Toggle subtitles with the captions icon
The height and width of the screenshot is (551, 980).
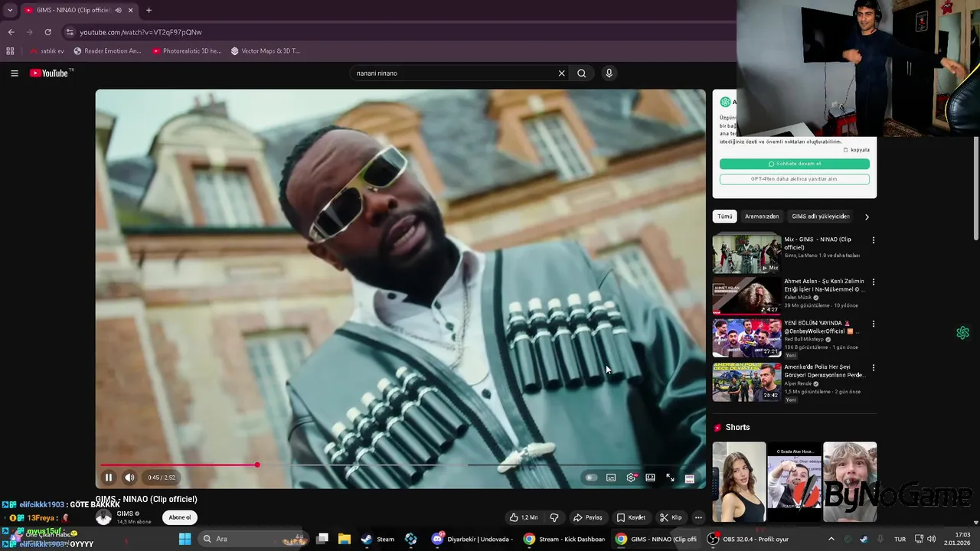pos(611,478)
